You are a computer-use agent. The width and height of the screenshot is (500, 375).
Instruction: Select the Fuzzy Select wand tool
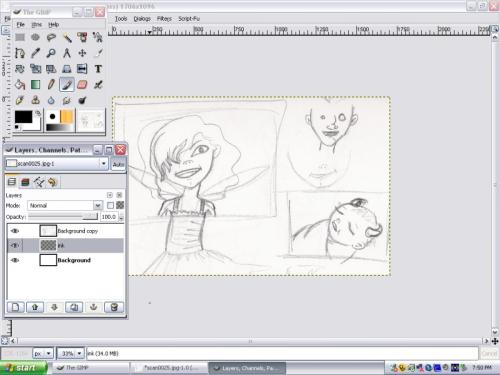coord(67,37)
